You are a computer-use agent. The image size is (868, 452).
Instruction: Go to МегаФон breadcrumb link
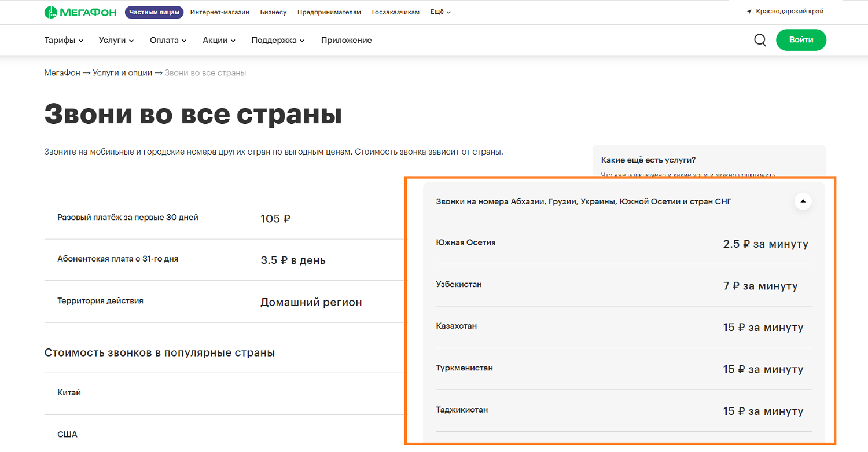(62, 73)
